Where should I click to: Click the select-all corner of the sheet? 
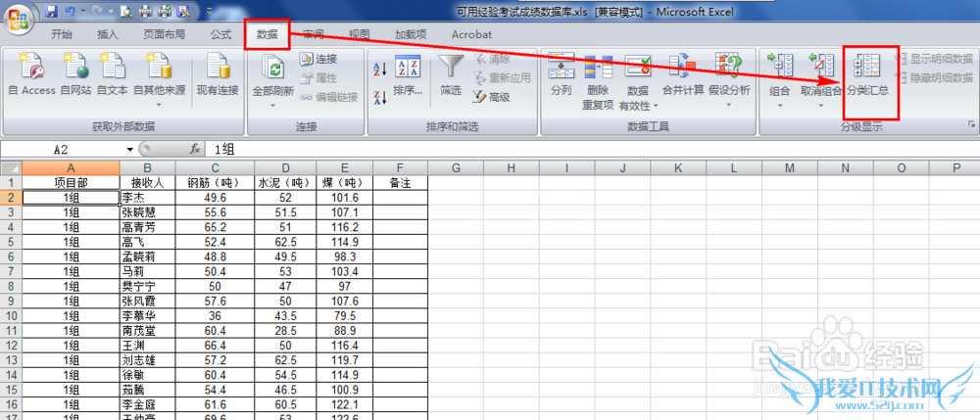click(x=11, y=167)
